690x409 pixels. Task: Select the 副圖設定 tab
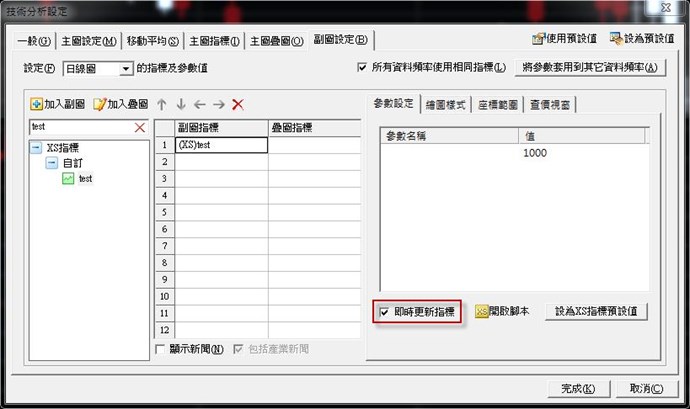[341, 40]
